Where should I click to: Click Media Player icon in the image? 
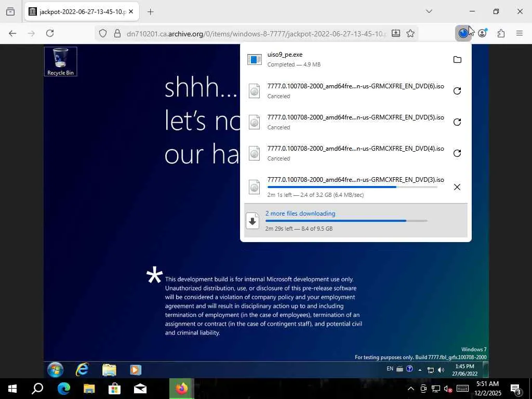(136, 370)
